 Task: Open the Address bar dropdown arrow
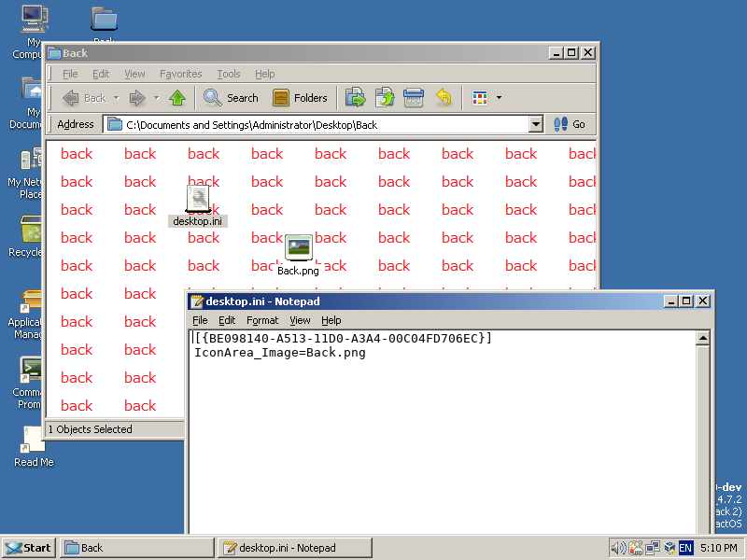pyautogui.click(x=535, y=123)
